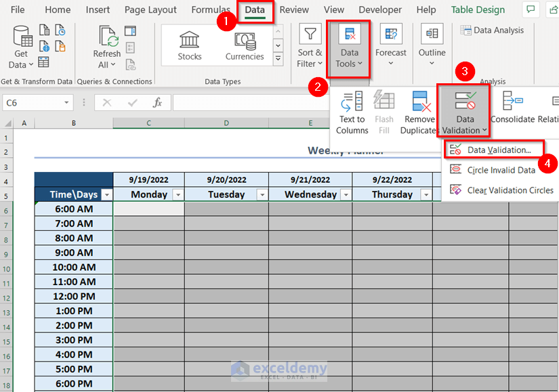Choose Data Validation... menu entry

click(x=494, y=150)
